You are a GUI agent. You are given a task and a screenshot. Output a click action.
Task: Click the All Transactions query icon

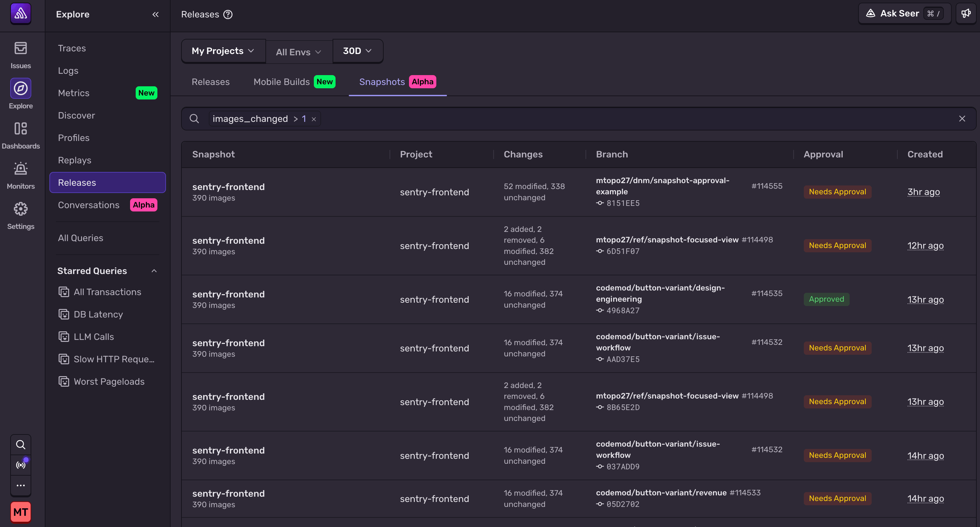click(x=64, y=292)
